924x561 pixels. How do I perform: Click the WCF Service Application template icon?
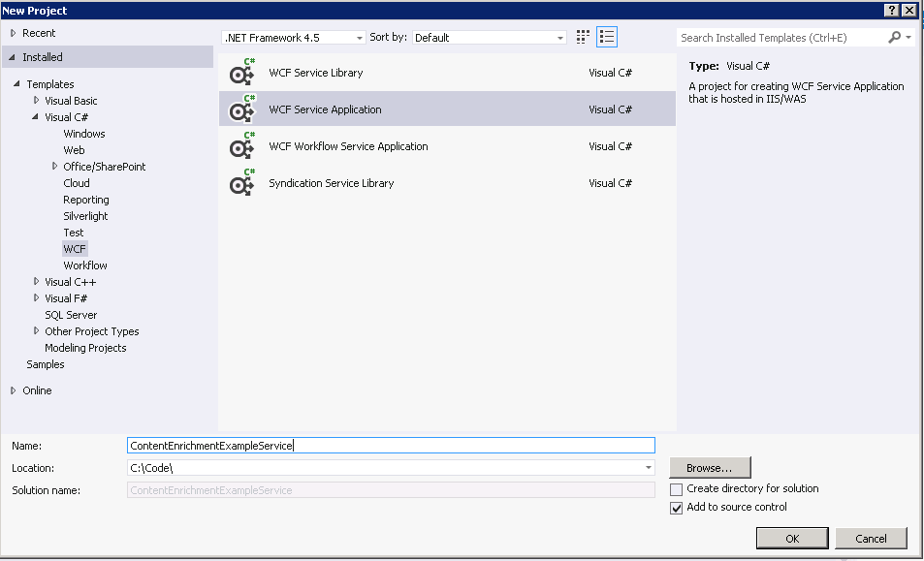[242, 109]
